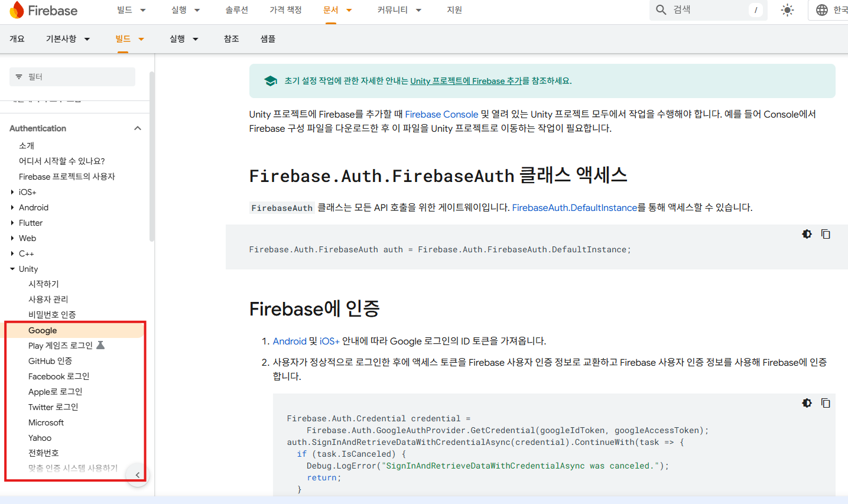Open Play 게임즈 로그인 page

(x=60, y=346)
